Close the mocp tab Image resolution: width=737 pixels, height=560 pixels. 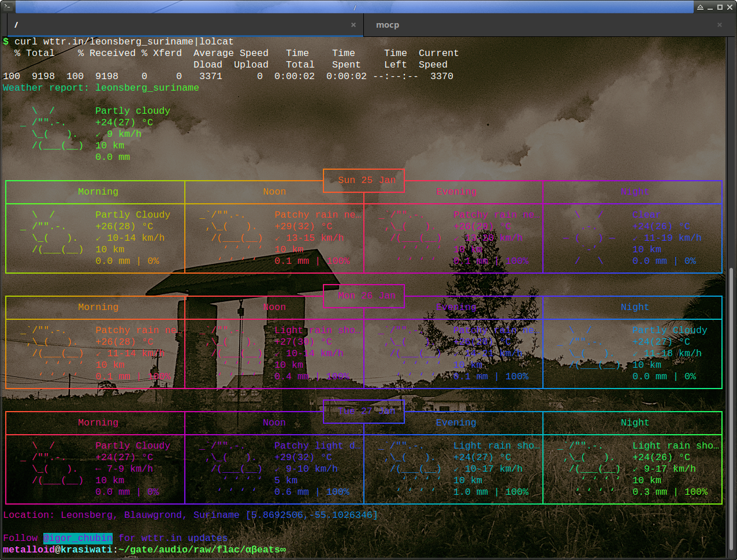720,25
